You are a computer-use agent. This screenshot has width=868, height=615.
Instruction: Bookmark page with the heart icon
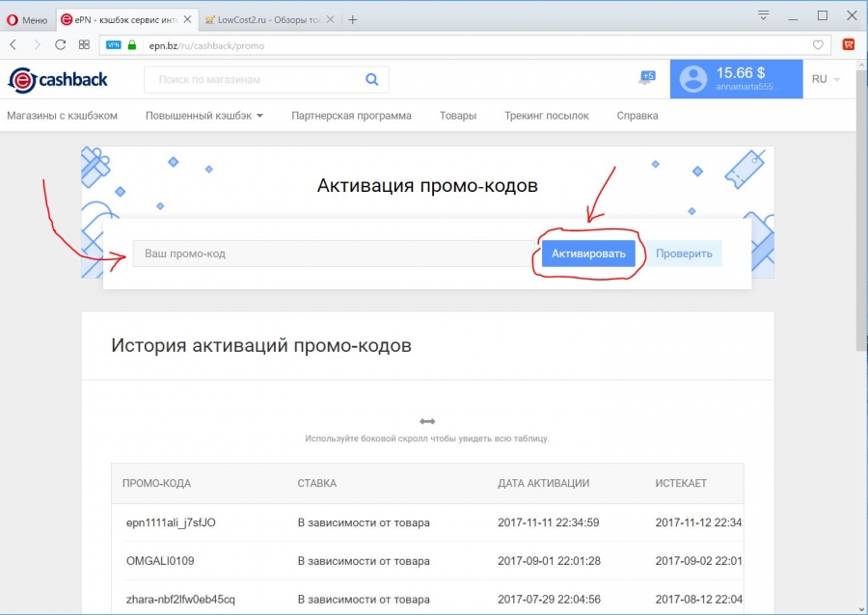tap(818, 44)
